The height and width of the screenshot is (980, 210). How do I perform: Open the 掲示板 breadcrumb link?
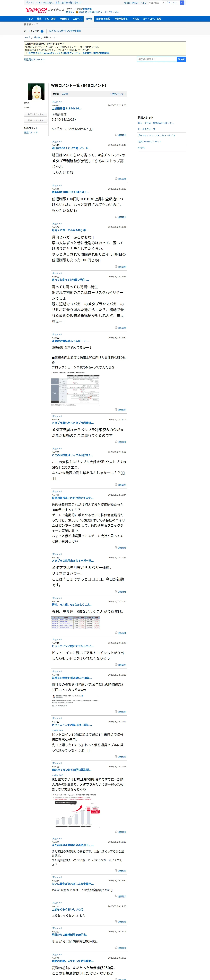[x=37, y=38]
